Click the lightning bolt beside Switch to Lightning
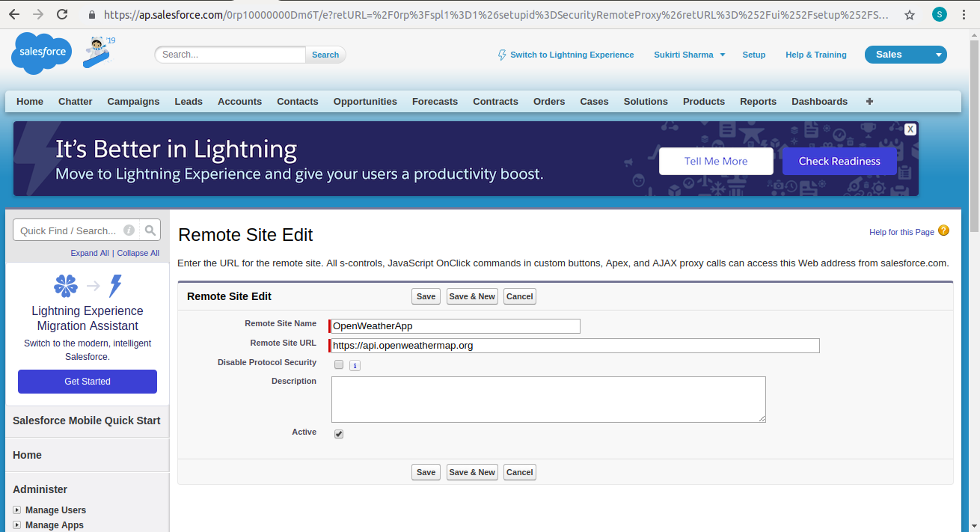 coord(502,54)
